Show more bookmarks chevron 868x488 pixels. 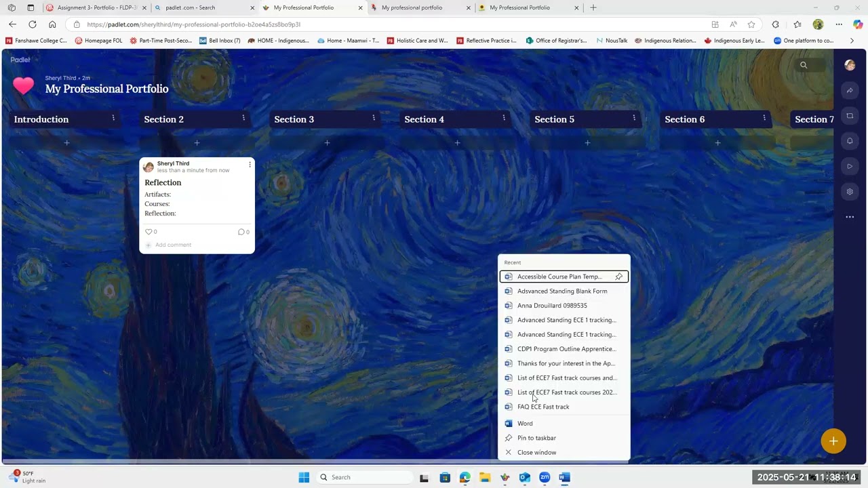click(x=852, y=41)
